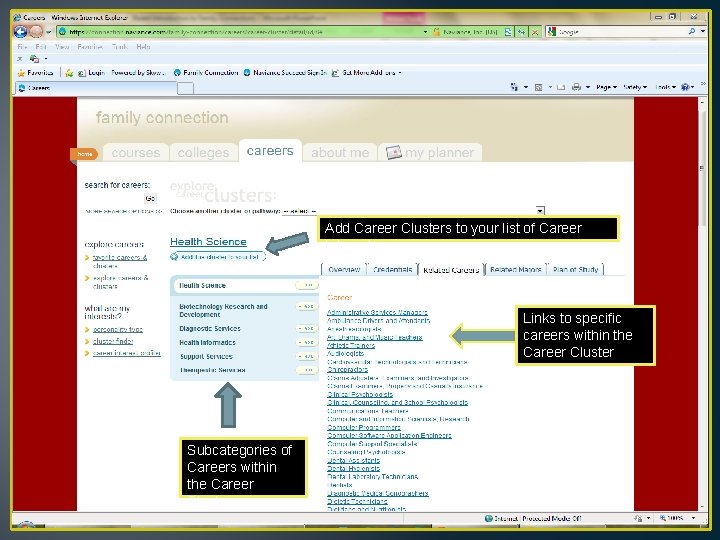The image size is (720, 540).
Task: Open the Family Connection favorites bar link
Action: tap(206, 73)
